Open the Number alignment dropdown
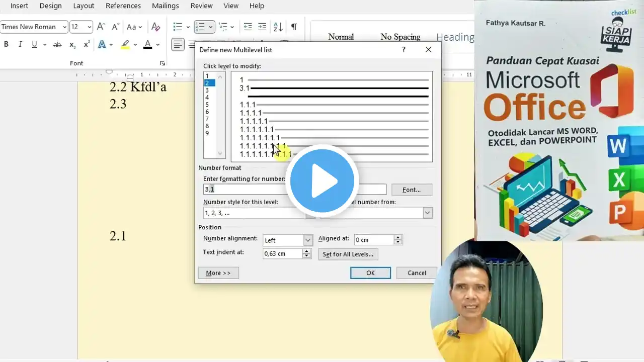Image resolution: width=644 pixels, height=362 pixels. [x=308, y=240]
